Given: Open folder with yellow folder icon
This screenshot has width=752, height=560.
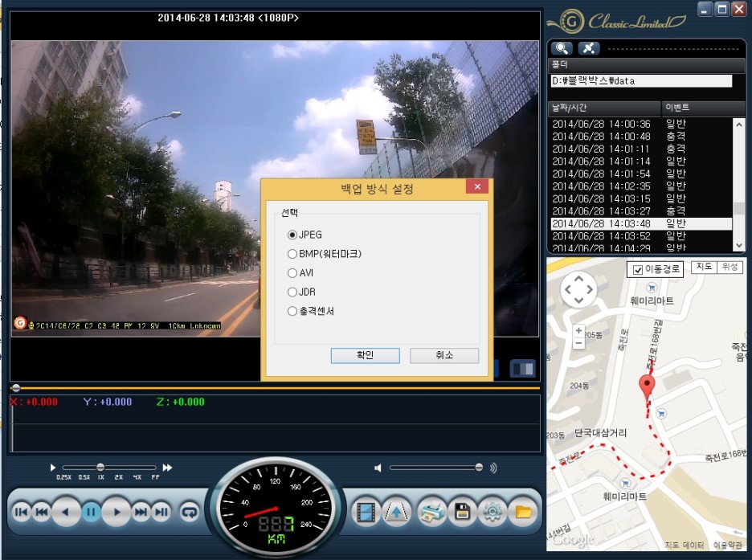Looking at the screenshot, I should tap(523, 511).
